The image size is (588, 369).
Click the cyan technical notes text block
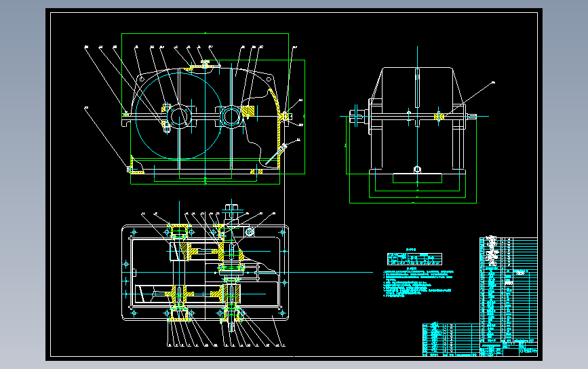(x=418, y=284)
